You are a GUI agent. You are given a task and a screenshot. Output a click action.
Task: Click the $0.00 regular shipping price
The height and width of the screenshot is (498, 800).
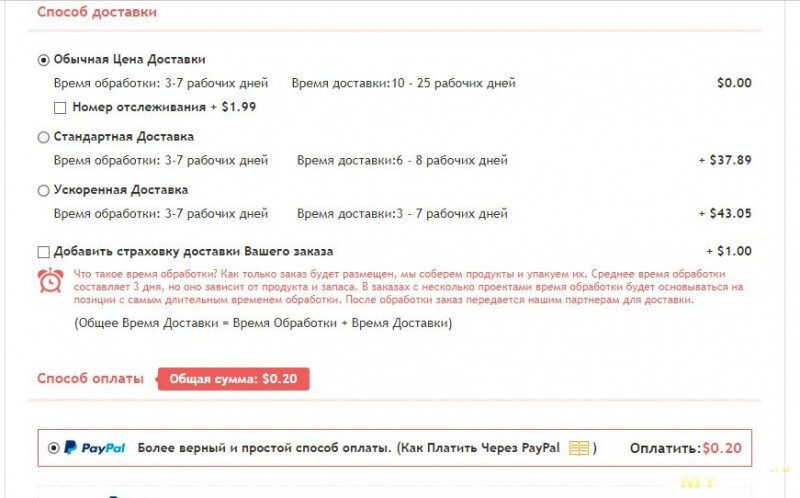[734, 83]
